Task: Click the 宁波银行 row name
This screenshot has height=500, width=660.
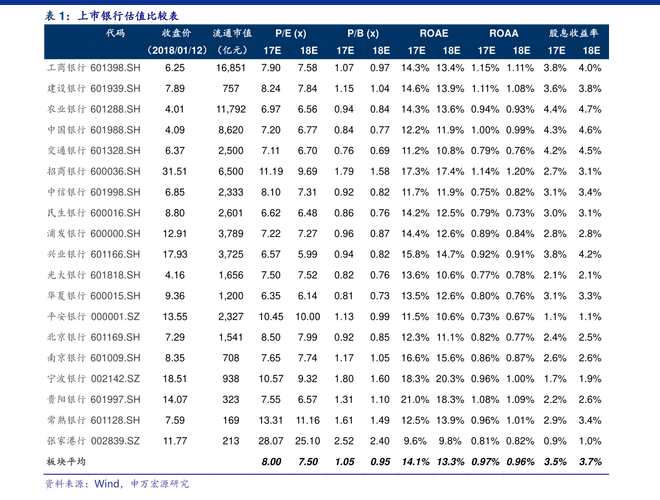Action: pos(67,379)
